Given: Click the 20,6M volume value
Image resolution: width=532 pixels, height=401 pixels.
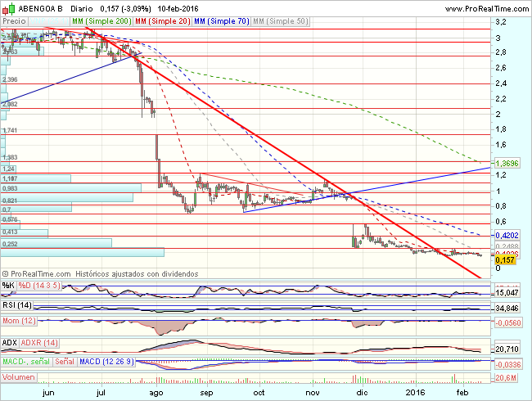Looking at the screenshot, I should (506, 377).
